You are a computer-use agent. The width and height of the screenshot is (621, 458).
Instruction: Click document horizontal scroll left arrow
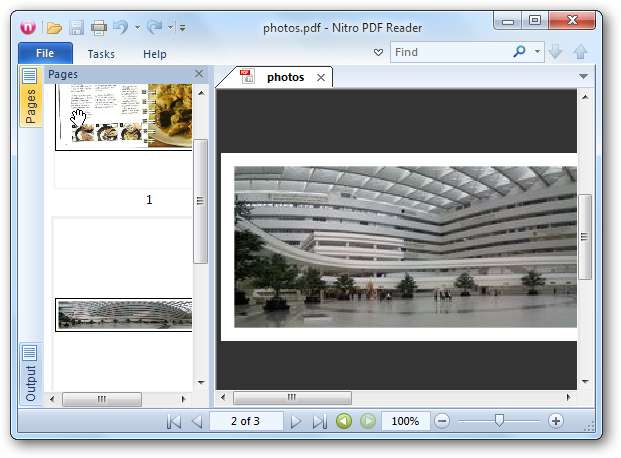point(223,397)
